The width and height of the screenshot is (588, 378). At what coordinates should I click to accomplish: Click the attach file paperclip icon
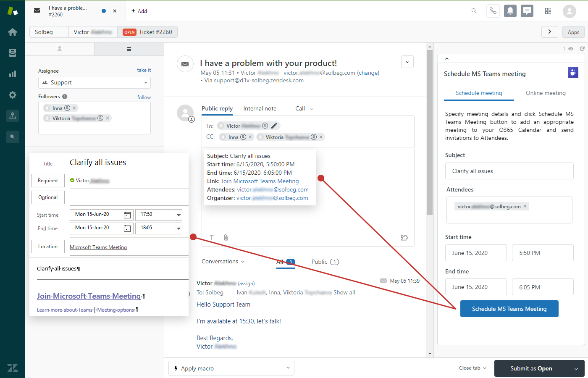pyautogui.click(x=226, y=238)
